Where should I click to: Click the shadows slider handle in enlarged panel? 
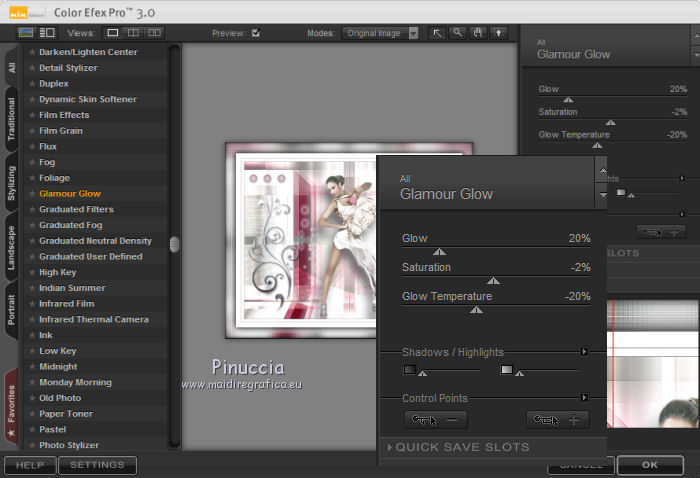coord(422,373)
